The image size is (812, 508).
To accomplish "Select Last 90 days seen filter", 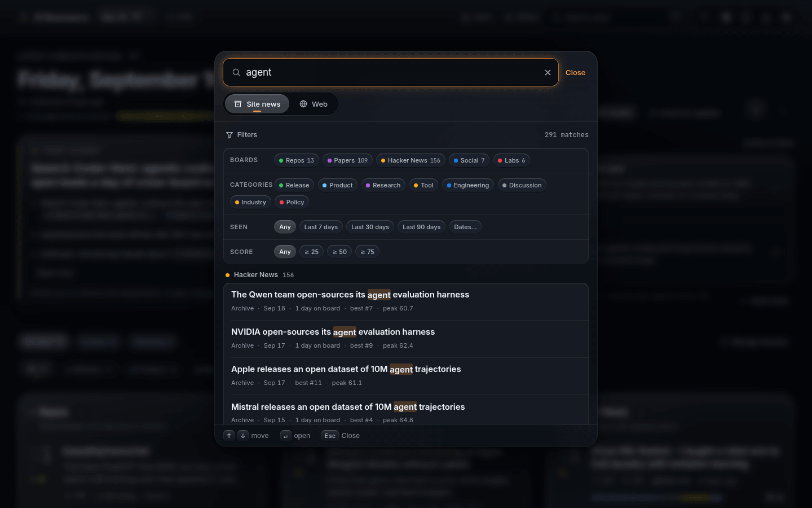I will [x=422, y=227].
